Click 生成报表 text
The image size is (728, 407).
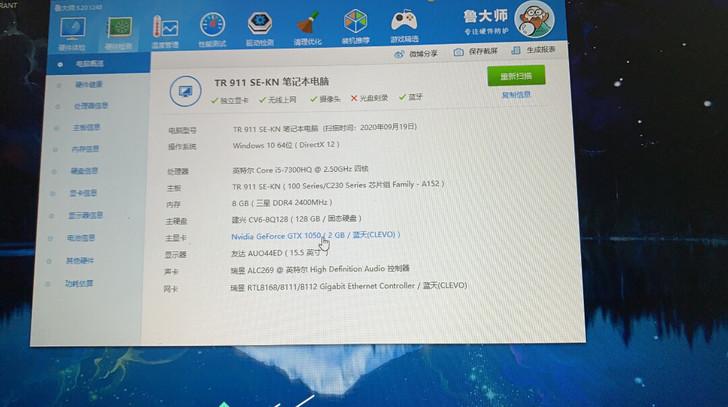(x=541, y=49)
